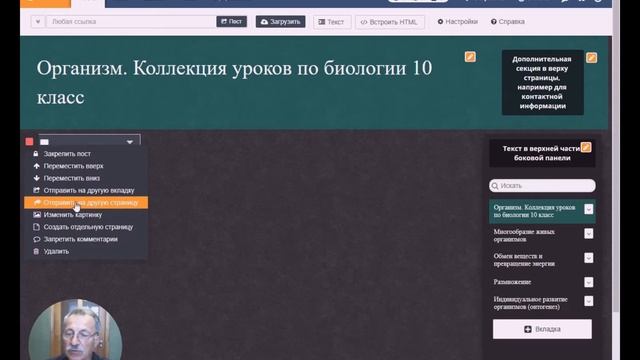The height and width of the screenshot is (360, 640).
Task: Click the Искать search field
Action: click(542, 186)
